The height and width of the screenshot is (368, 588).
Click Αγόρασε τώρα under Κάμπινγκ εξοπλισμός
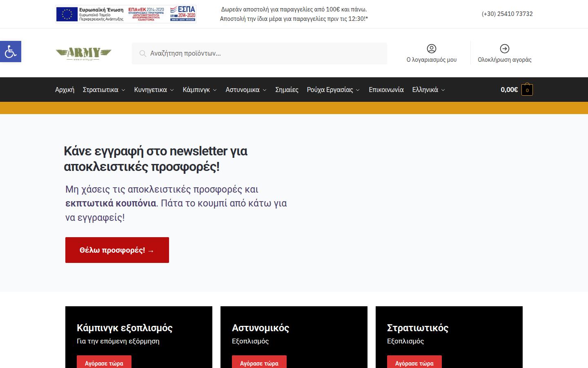click(x=104, y=363)
